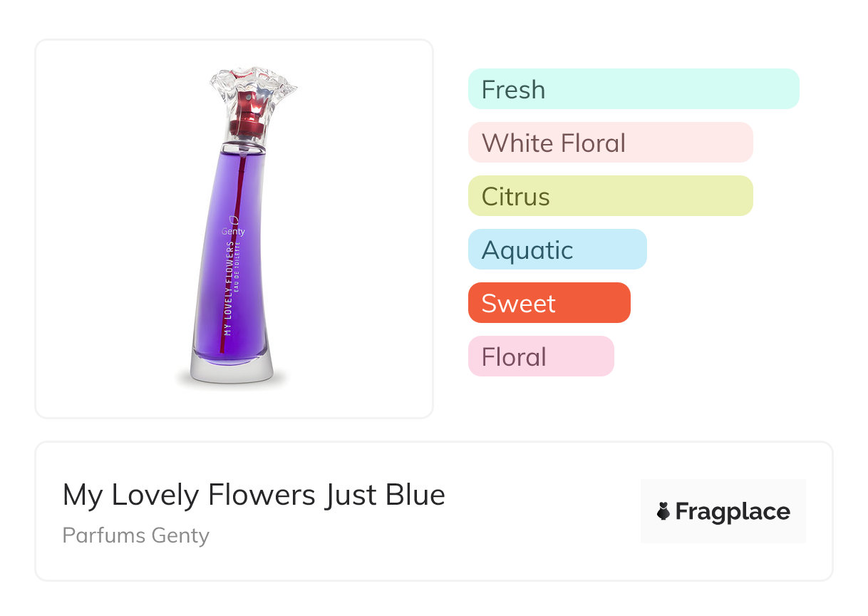Click the Fragplace bottle icon in the logo
868x616 pixels.
(x=663, y=511)
